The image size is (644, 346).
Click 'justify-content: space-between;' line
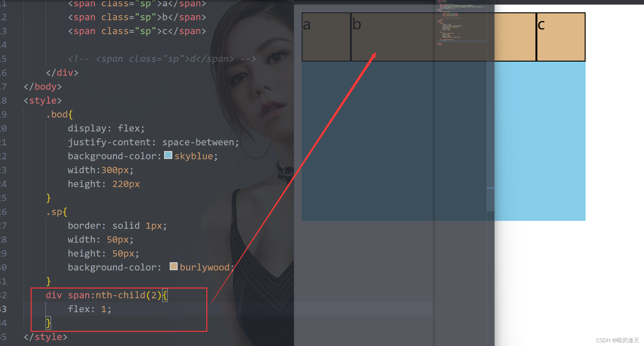(x=153, y=142)
